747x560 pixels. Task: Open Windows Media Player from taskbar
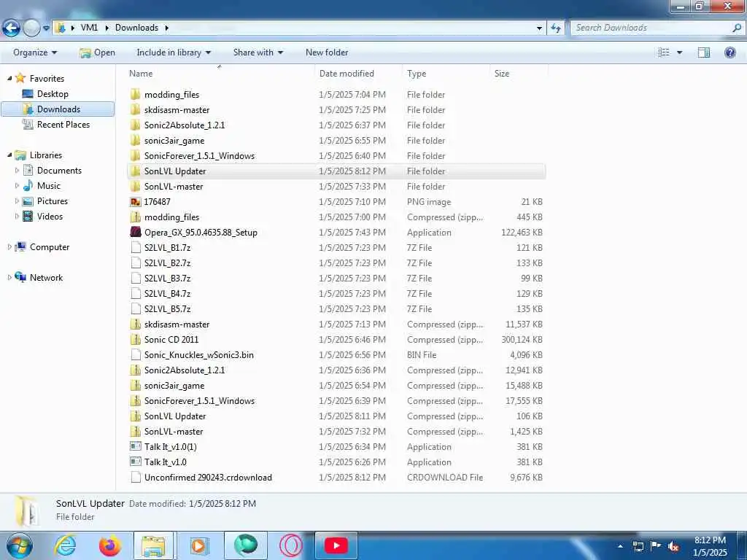click(198, 545)
